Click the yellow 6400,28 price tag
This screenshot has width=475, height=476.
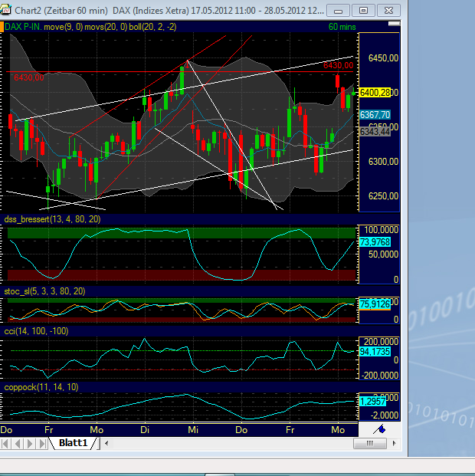(x=375, y=93)
